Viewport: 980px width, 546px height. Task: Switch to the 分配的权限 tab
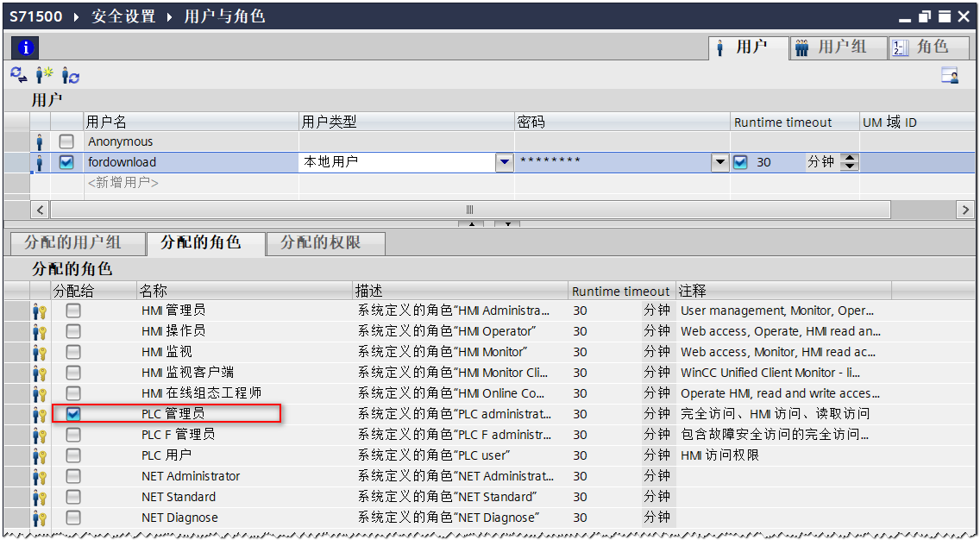325,243
